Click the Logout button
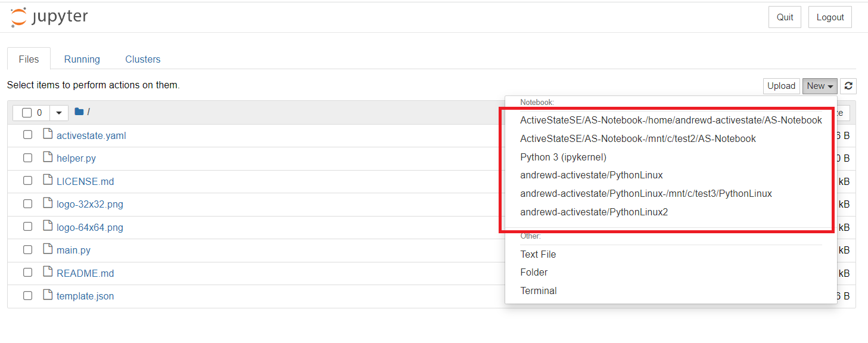Image resolution: width=868 pixels, height=343 pixels. pos(830,17)
